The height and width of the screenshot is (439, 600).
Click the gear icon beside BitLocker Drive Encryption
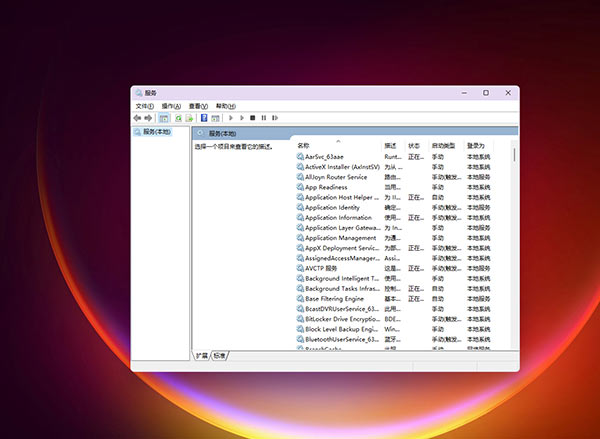tap(300, 319)
